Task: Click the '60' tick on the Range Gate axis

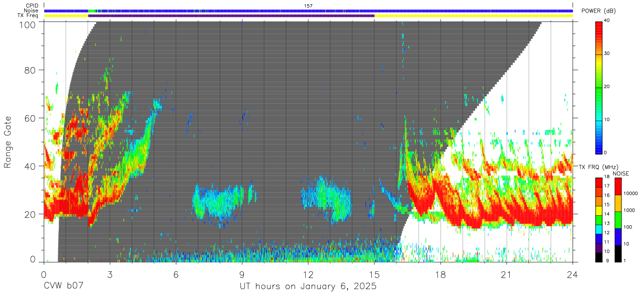Action: tap(31, 118)
